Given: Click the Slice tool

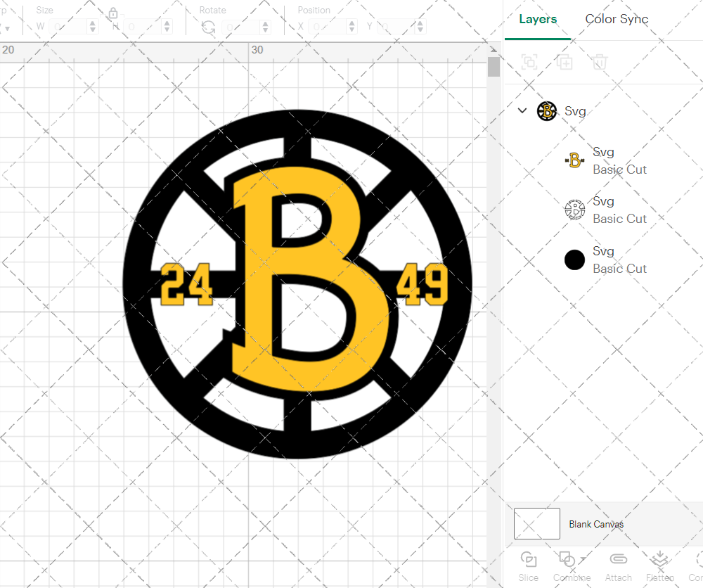Looking at the screenshot, I should 528,566.
